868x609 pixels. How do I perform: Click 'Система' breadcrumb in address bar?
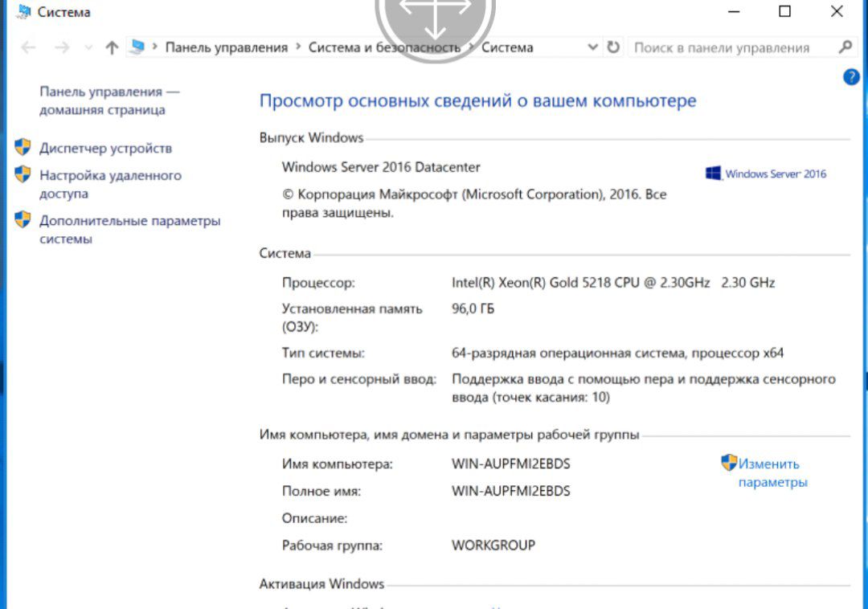click(507, 47)
